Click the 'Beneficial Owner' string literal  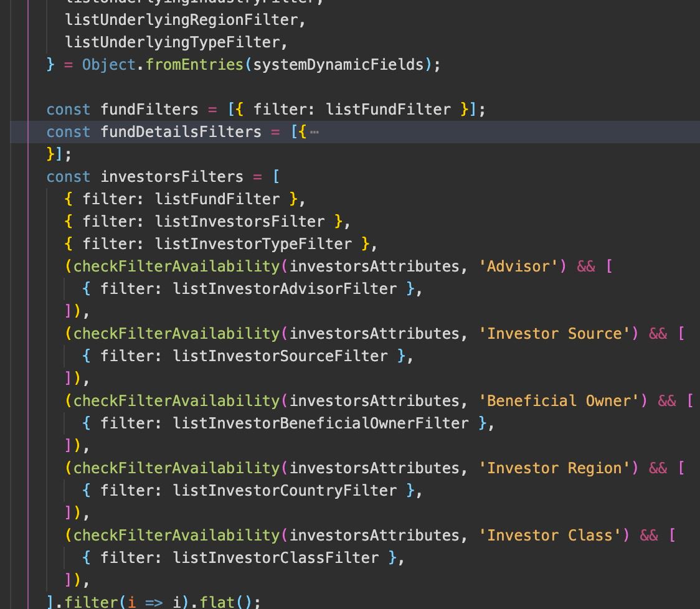[559, 401]
